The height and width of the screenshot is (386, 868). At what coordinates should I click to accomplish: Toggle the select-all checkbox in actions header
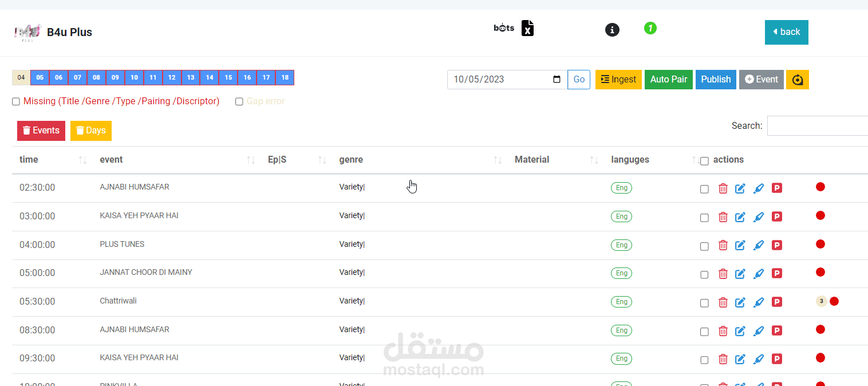(x=704, y=162)
